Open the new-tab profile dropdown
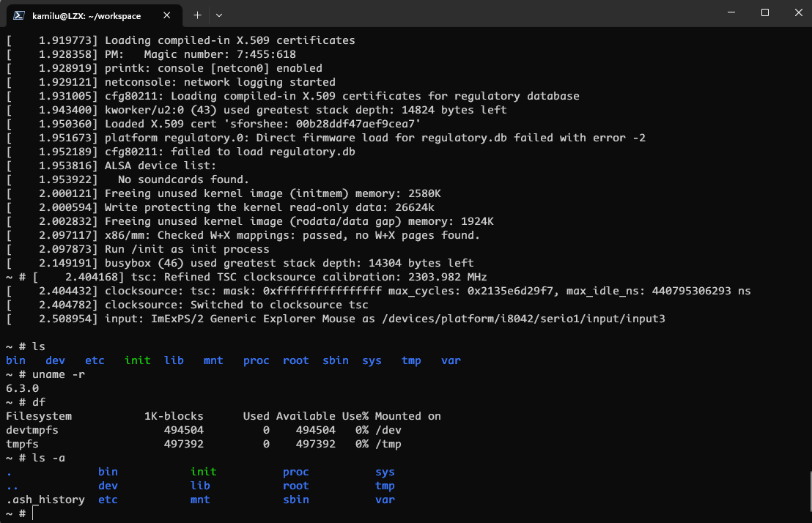 click(x=219, y=15)
